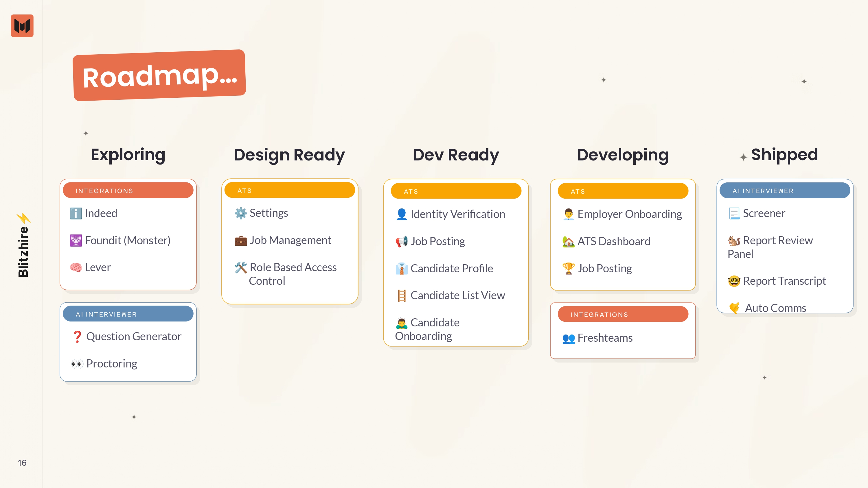This screenshot has height=488, width=868.
Task: Click the Roadmap title banner
Action: click(159, 75)
